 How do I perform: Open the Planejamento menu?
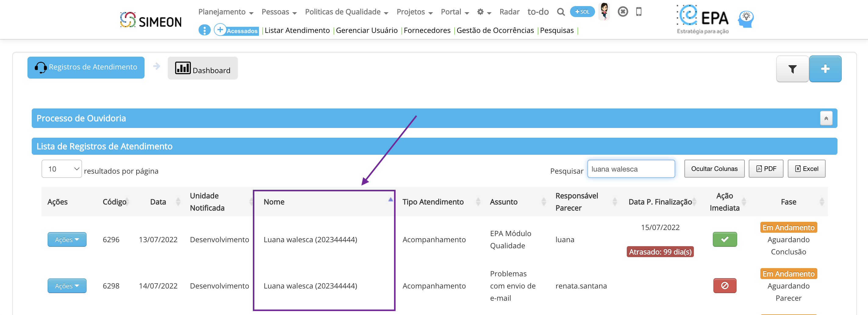225,12
